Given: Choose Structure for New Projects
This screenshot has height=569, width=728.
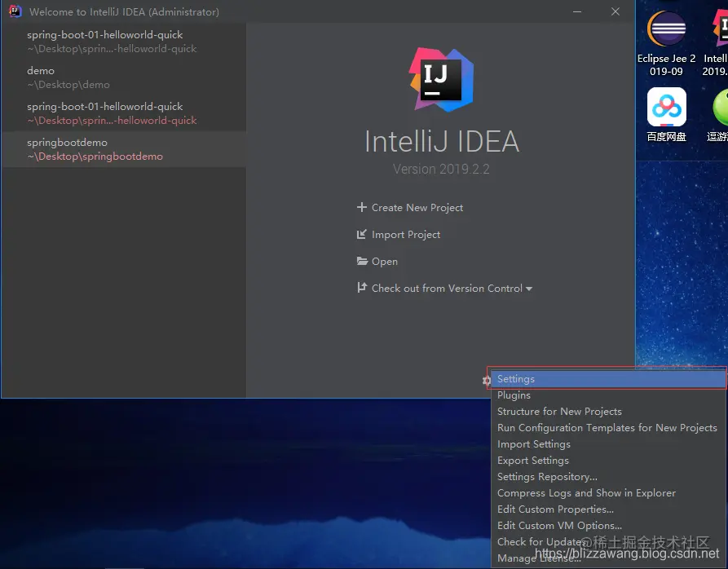Looking at the screenshot, I should coord(608,411).
